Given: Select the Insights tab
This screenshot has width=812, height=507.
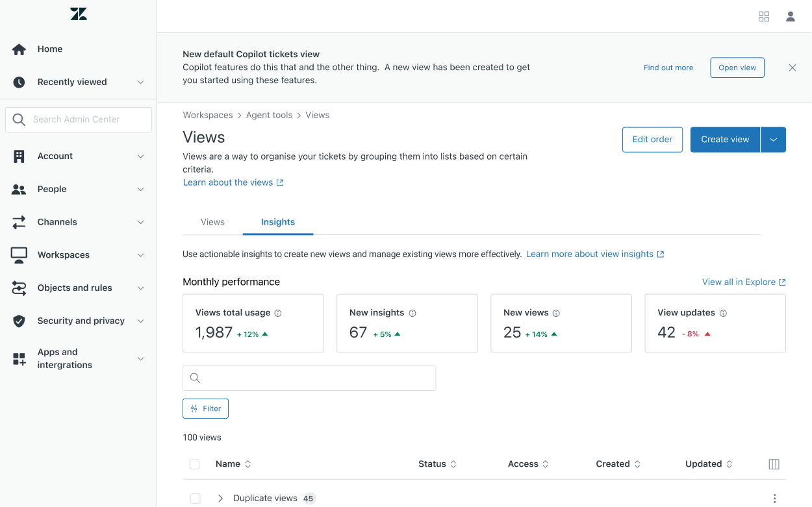Looking at the screenshot, I should [x=278, y=222].
